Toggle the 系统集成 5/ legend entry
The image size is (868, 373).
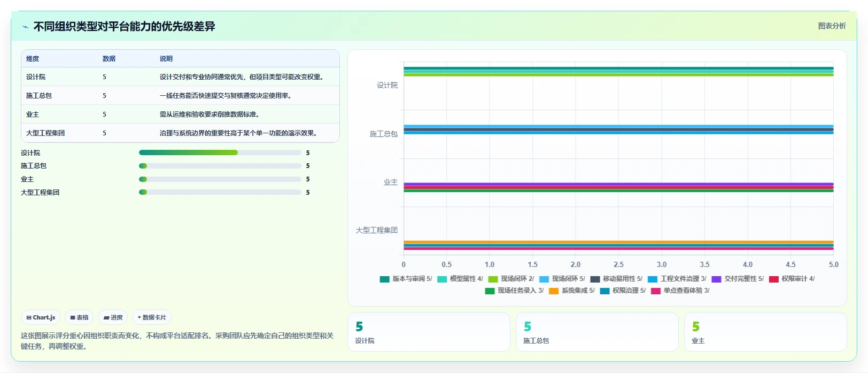point(571,291)
